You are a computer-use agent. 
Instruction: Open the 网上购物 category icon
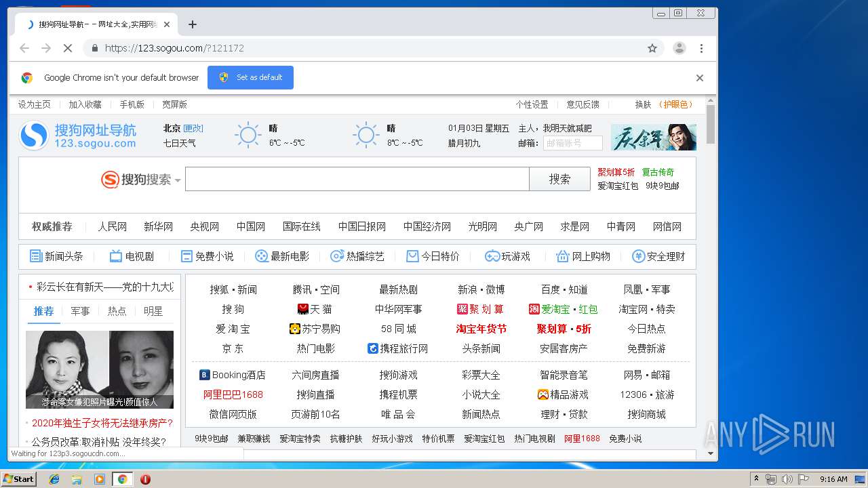(x=562, y=256)
